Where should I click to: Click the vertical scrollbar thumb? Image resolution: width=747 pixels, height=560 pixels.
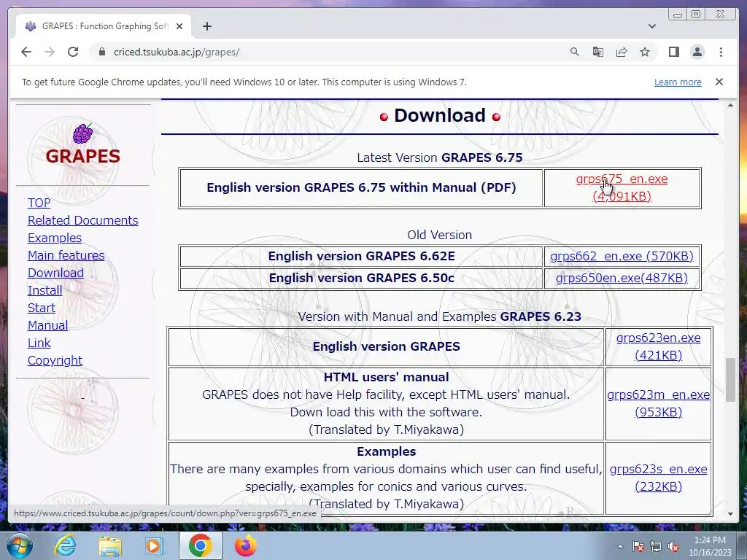point(730,379)
